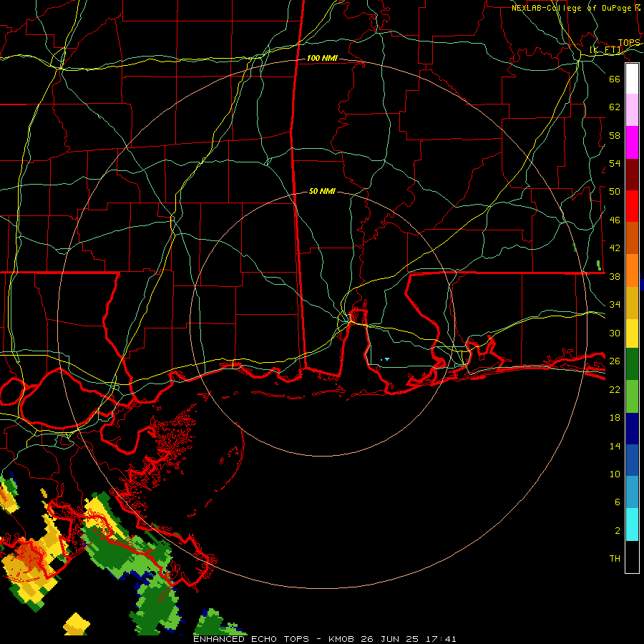The height and width of the screenshot is (644, 644).
Task: Click the '26 JUN 25' date stamp
Action: click(x=390, y=639)
